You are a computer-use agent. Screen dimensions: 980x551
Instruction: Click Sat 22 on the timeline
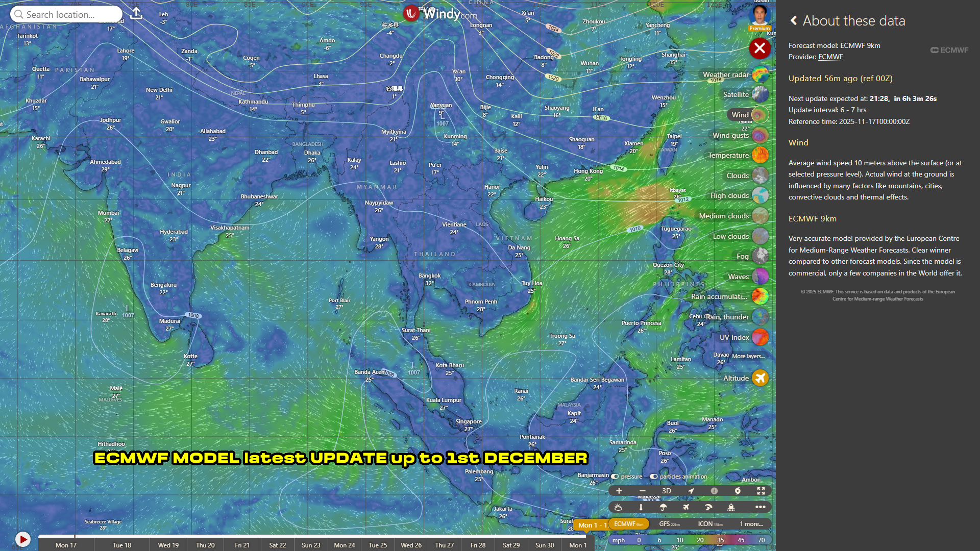tap(277, 545)
